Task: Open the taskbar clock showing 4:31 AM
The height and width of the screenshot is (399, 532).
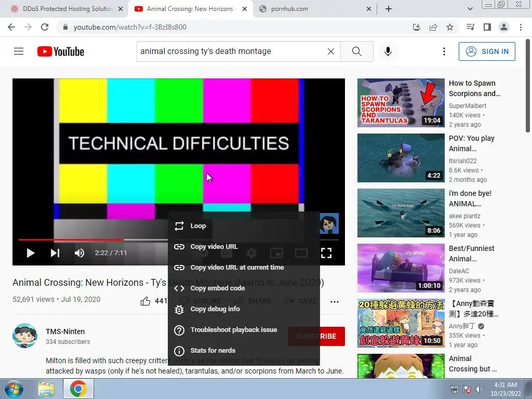Action: [506, 389]
